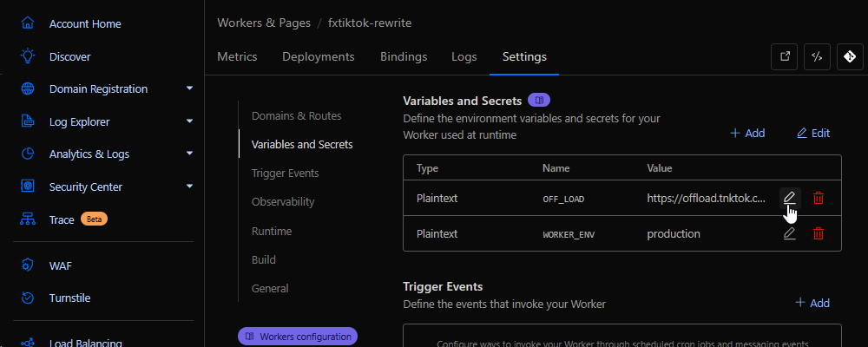Click the Beta badge next to Trace
The width and height of the screenshot is (868, 347).
[94, 219]
